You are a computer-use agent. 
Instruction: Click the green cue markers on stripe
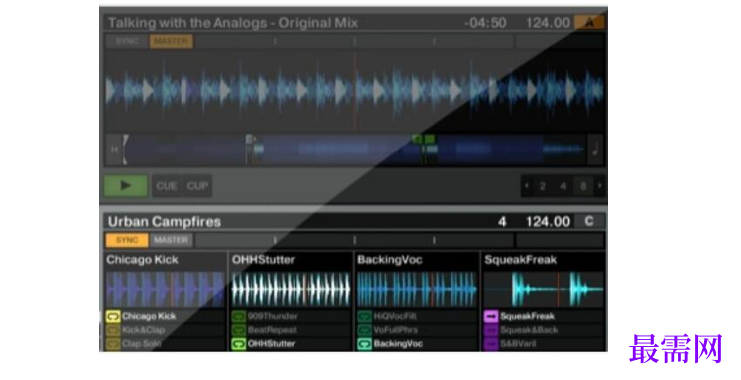coord(423,139)
